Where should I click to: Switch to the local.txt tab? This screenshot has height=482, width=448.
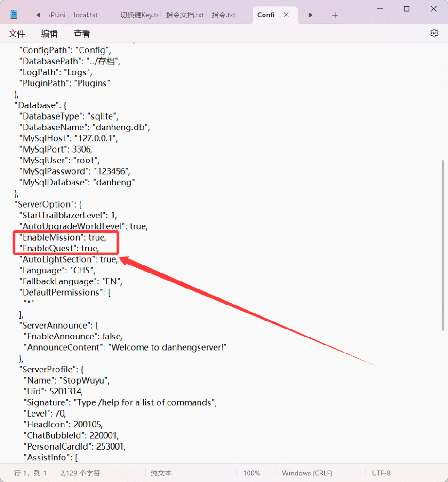86,15
